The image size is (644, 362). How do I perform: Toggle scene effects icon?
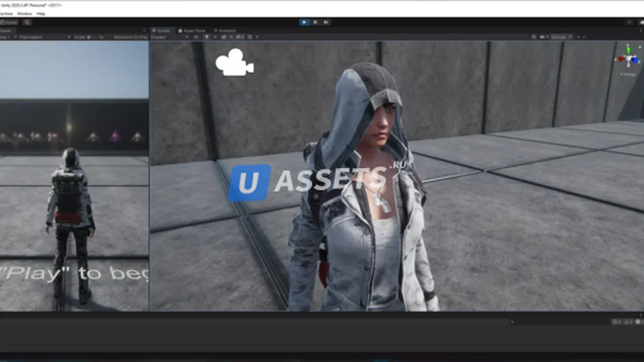pos(224,37)
